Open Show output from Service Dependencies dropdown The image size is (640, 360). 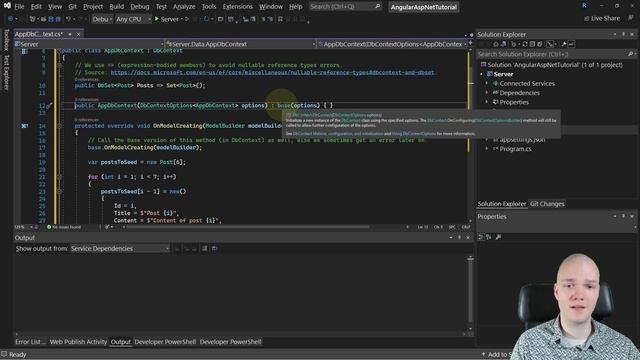(120, 249)
